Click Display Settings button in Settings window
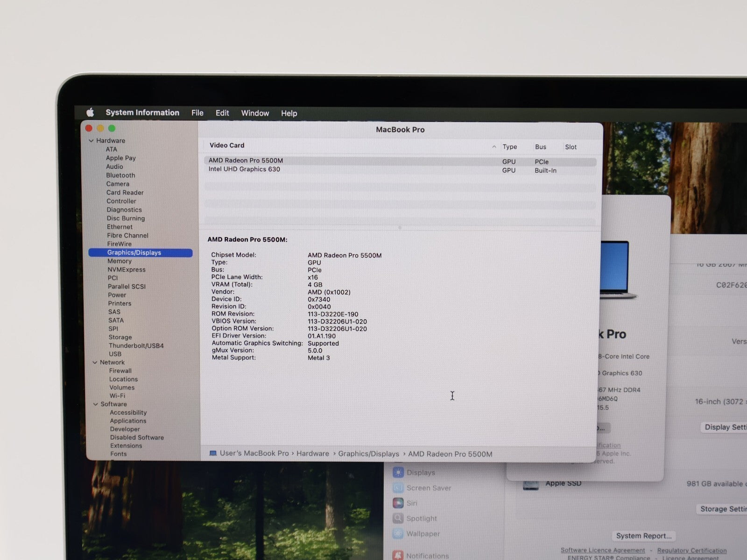 [724, 427]
